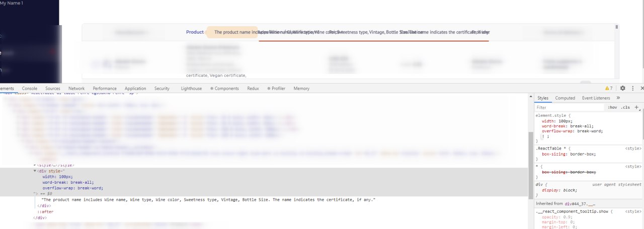Click display: block in div user agent rule

(559, 190)
